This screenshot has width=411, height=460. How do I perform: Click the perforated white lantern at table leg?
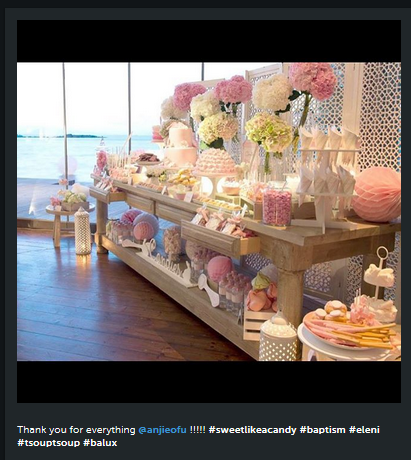(278, 337)
